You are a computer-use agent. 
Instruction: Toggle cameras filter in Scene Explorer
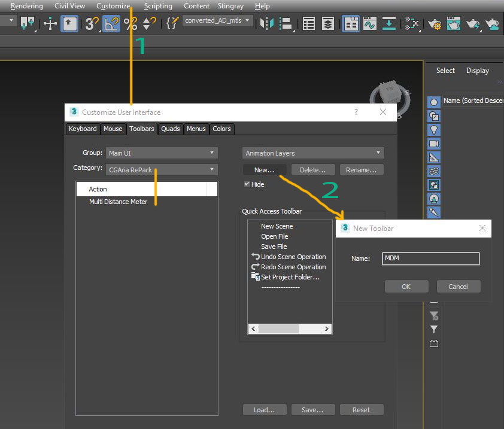tap(434, 144)
